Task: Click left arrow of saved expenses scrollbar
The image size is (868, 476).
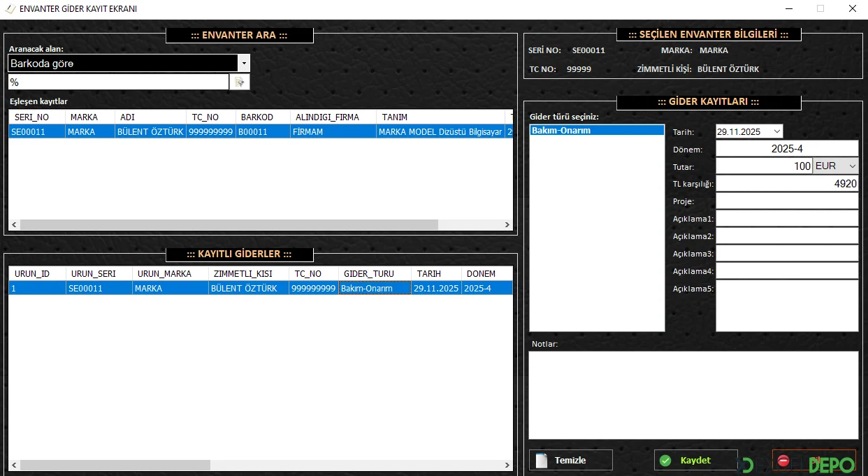Action: point(14,465)
